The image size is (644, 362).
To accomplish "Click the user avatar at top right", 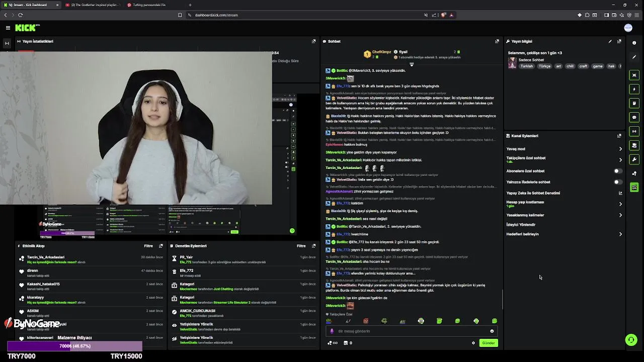I will click(x=628, y=28).
